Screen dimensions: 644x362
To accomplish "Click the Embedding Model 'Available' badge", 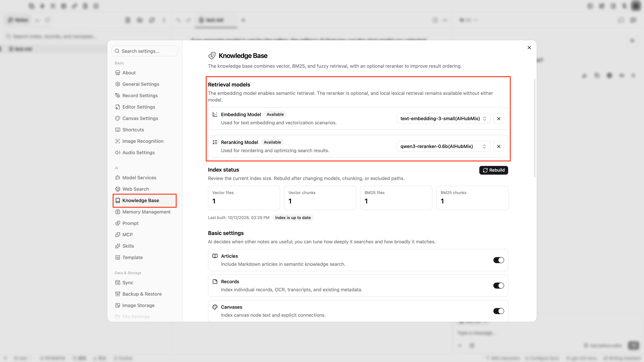I will point(275,114).
